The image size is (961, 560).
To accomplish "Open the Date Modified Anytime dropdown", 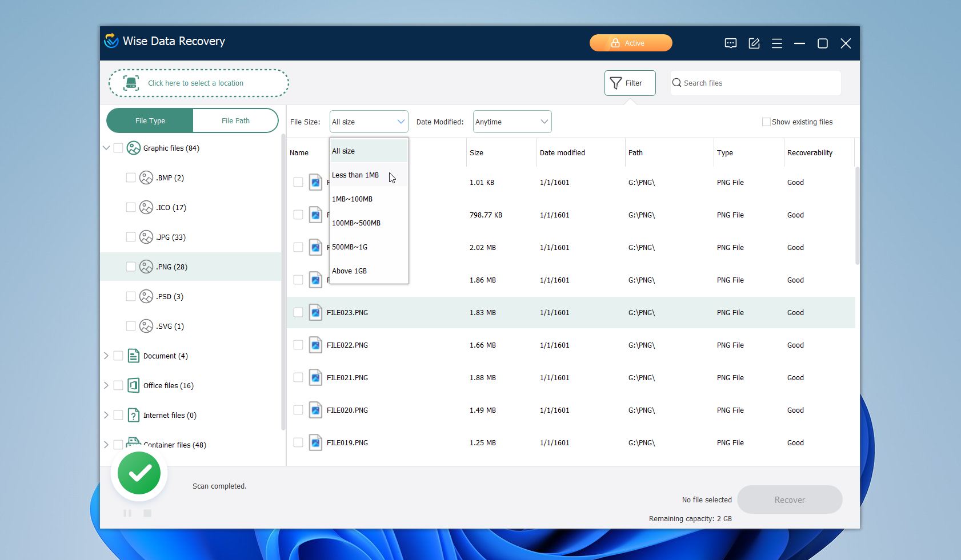I will tap(511, 121).
